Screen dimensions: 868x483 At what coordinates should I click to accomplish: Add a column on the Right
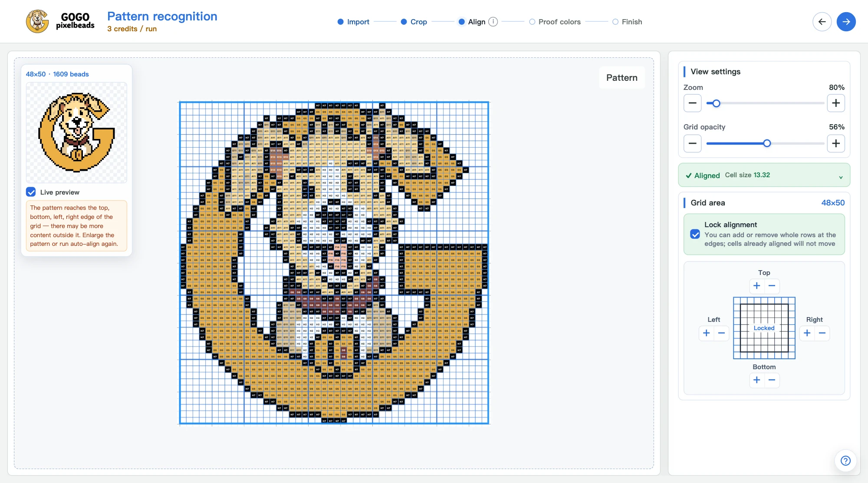click(x=807, y=333)
